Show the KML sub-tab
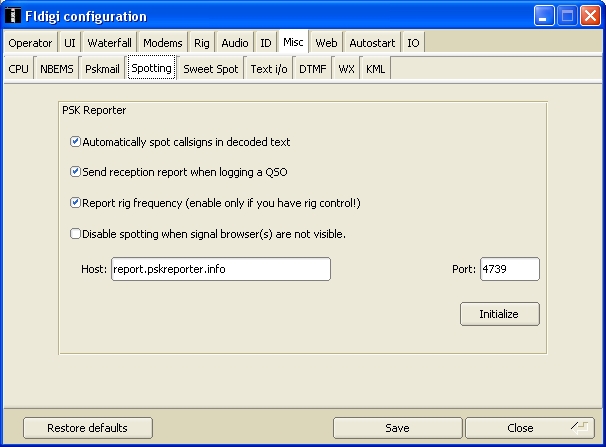The width and height of the screenshot is (606, 447). click(x=375, y=69)
